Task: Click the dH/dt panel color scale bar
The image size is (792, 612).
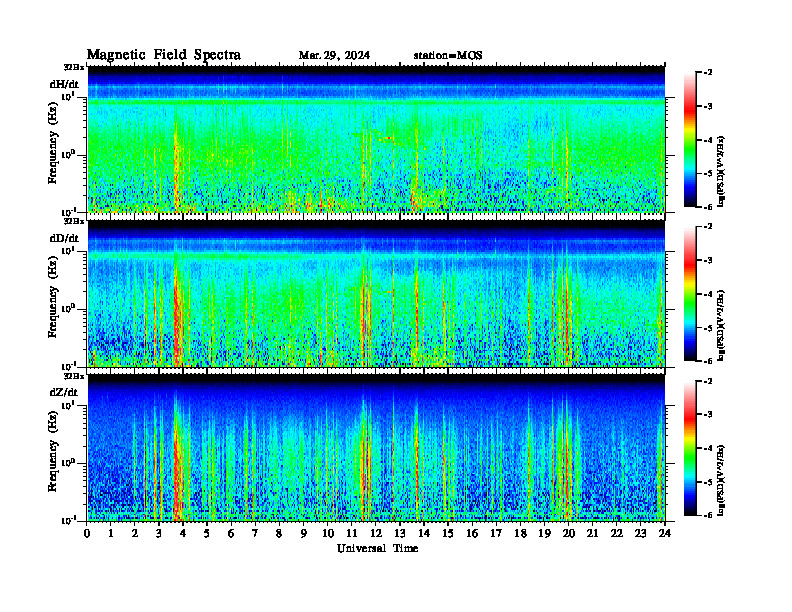Action: pos(690,140)
